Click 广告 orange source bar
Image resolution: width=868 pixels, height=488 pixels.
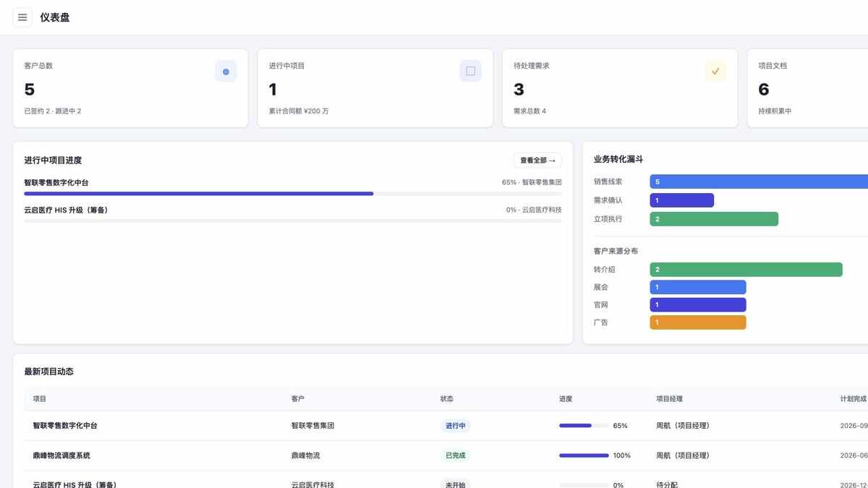tap(697, 322)
